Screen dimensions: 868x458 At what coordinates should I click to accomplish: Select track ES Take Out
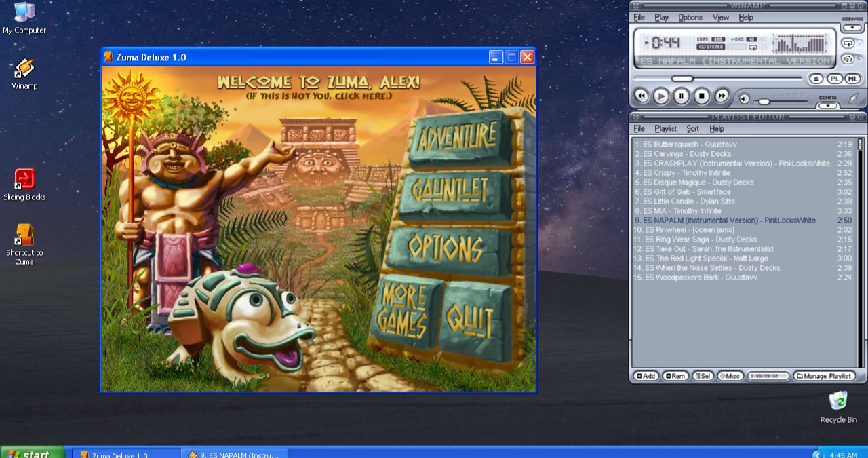[x=743, y=249]
